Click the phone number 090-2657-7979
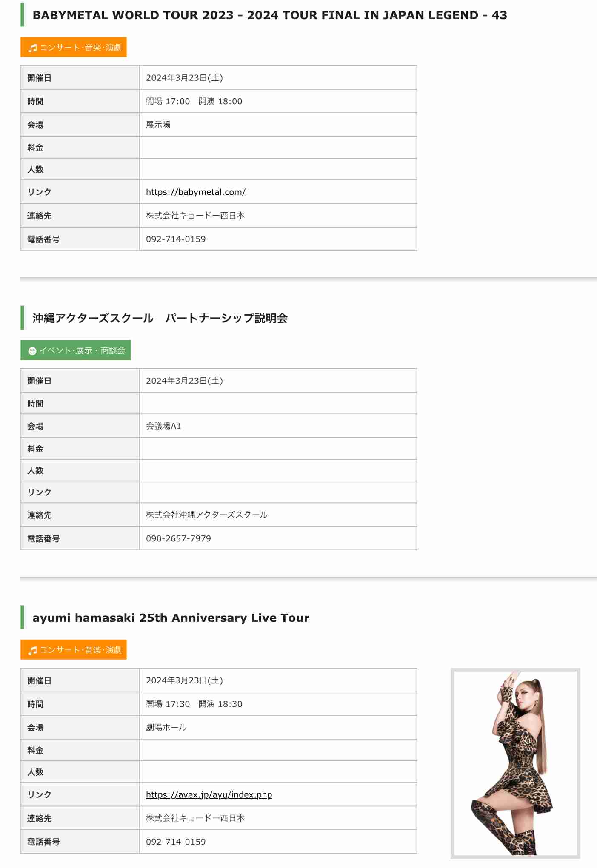 pyautogui.click(x=178, y=538)
